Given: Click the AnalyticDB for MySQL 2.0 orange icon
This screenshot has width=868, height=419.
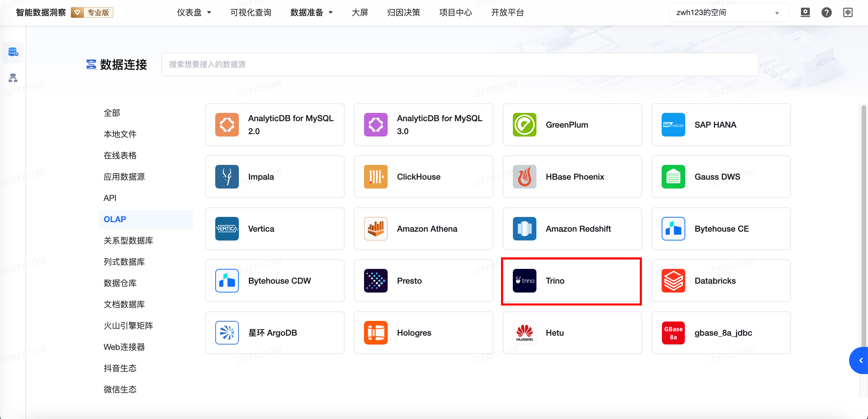Looking at the screenshot, I should click(227, 125).
